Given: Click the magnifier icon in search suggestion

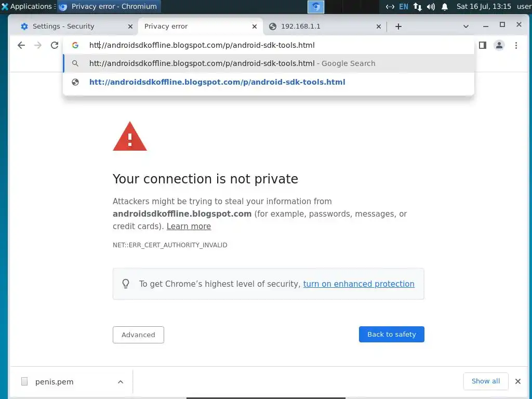Looking at the screenshot, I should tap(75, 63).
